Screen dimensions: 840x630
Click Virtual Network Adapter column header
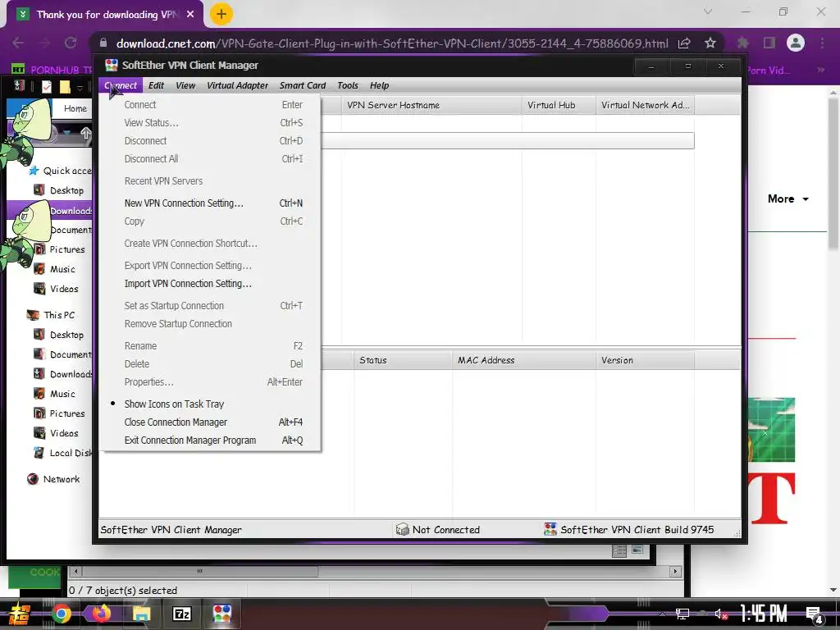coord(645,105)
